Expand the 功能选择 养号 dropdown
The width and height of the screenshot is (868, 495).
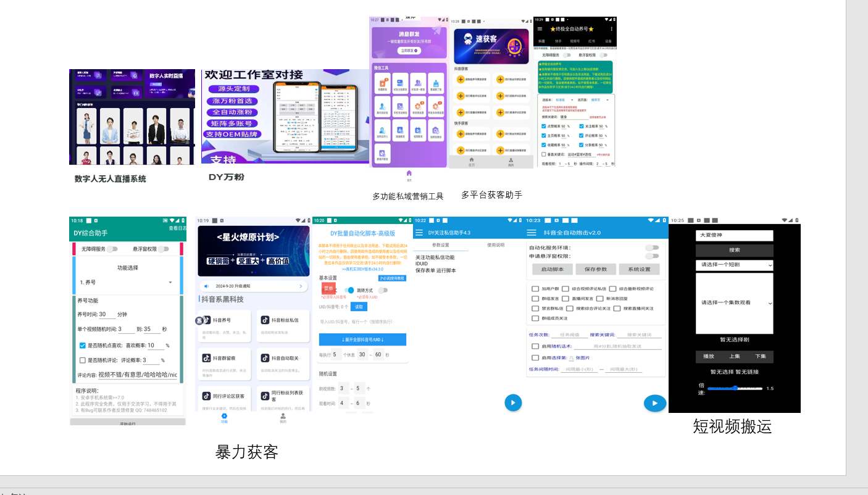[x=125, y=281]
